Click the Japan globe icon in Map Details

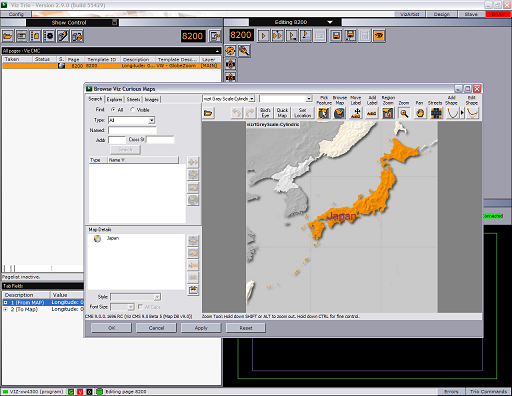[x=97, y=239]
